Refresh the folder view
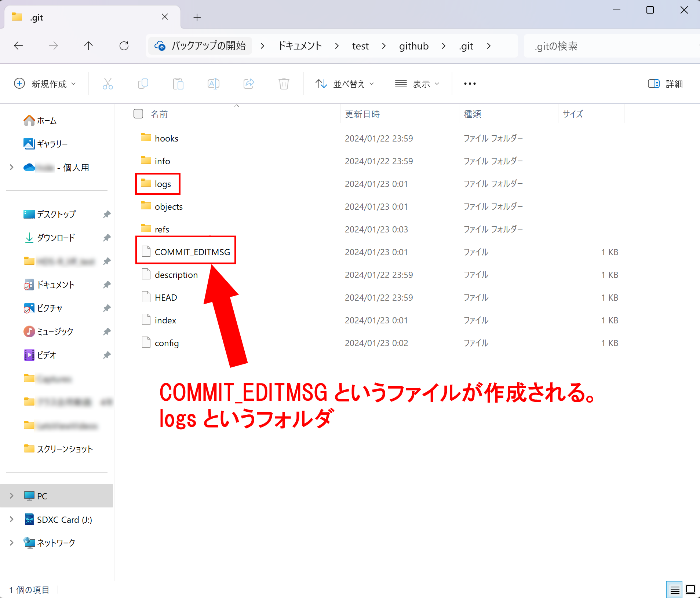Screen dimensions: 700x598 (x=124, y=45)
